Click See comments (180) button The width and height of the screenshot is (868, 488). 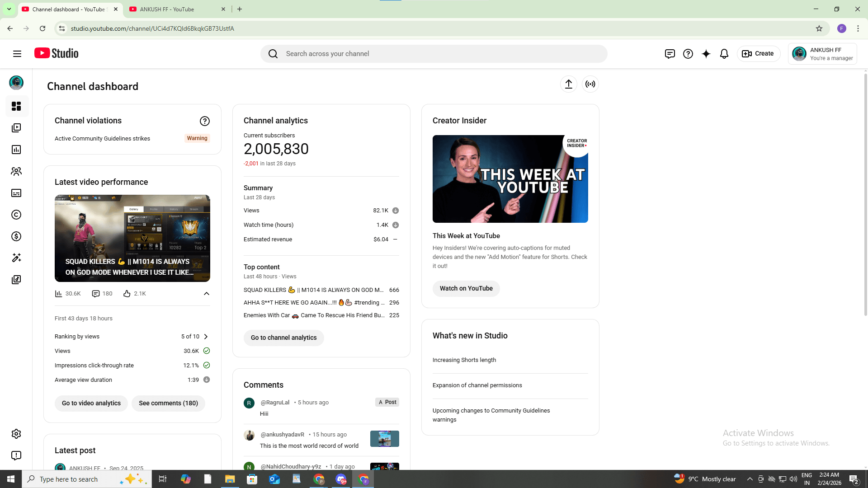click(168, 403)
